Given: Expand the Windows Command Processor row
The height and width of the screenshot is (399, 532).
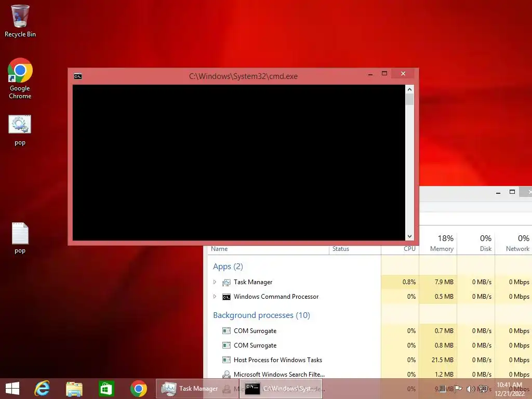Looking at the screenshot, I should (x=215, y=297).
